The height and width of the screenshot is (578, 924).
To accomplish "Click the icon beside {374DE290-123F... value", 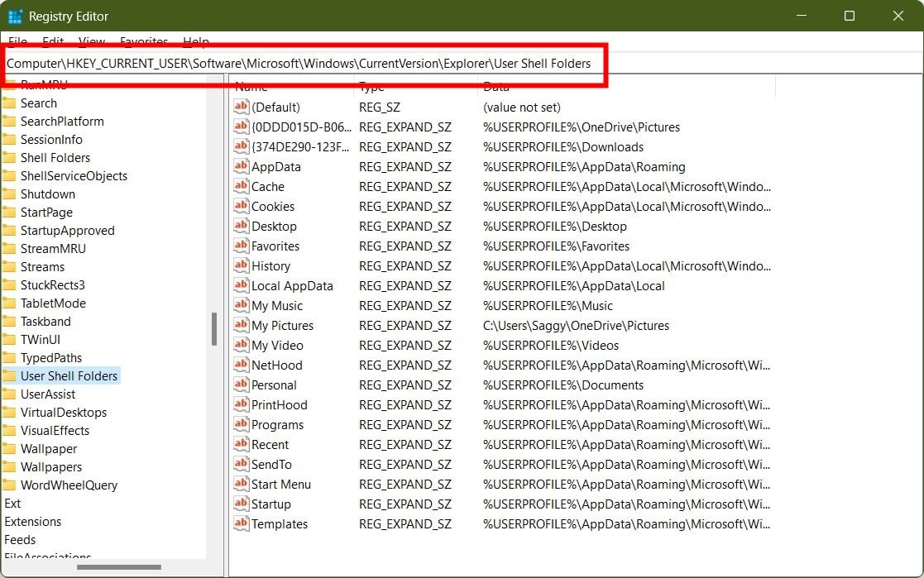I will (x=241, y=146).
